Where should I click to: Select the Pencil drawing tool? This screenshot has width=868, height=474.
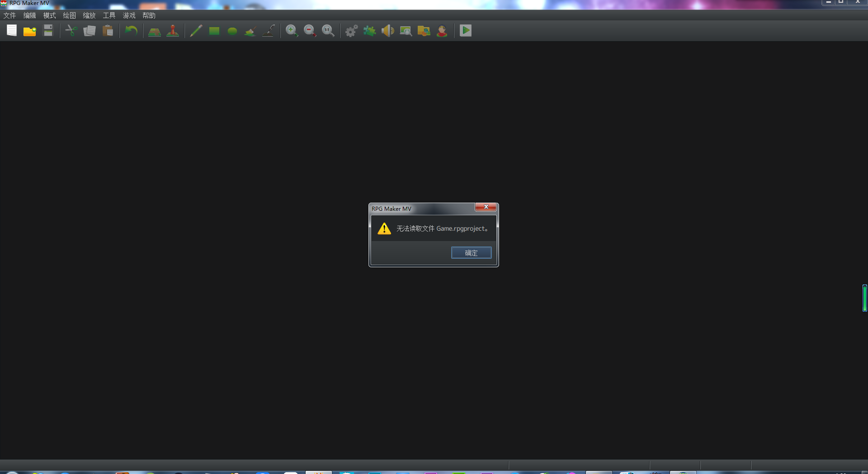point(196,31)
